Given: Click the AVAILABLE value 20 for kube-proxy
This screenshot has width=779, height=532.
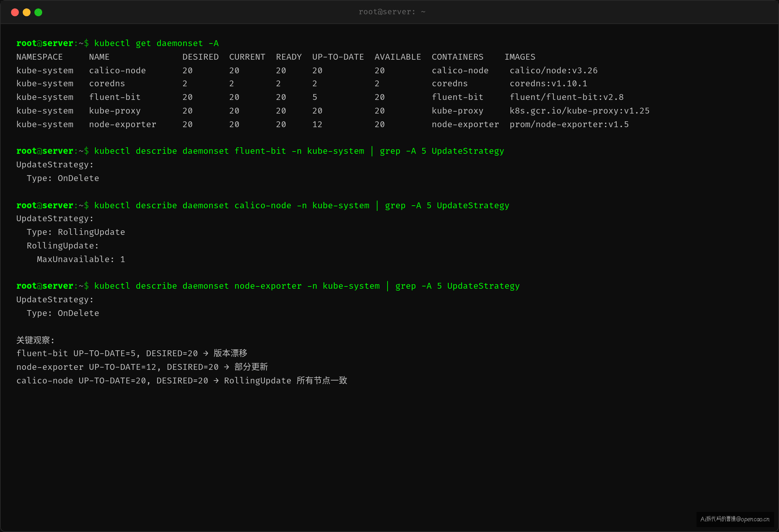Looking at the screenshot, I should click(x=380, y=111).
